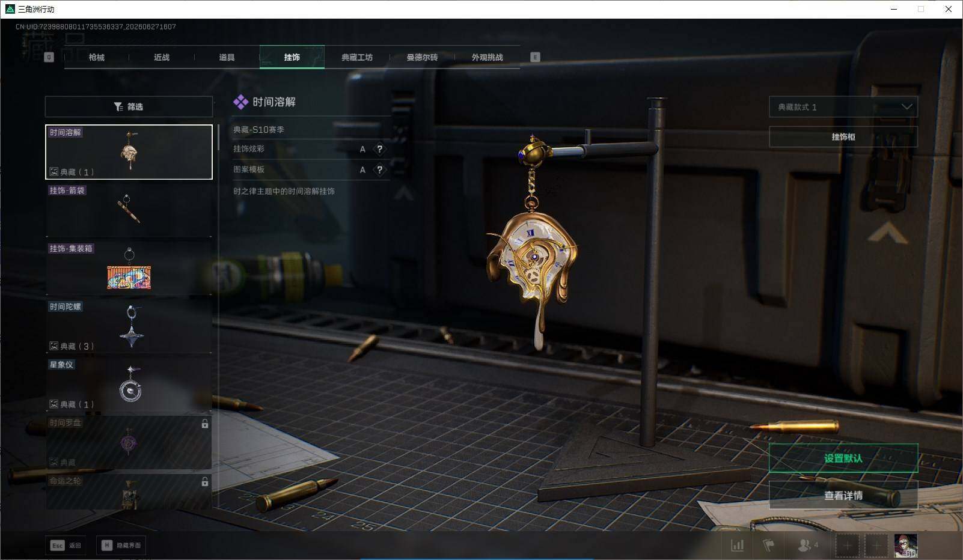The width and height of the screenshot is (963, 560).
Task: Click the Q key previous-tab icon
Action: coord(49,57)
